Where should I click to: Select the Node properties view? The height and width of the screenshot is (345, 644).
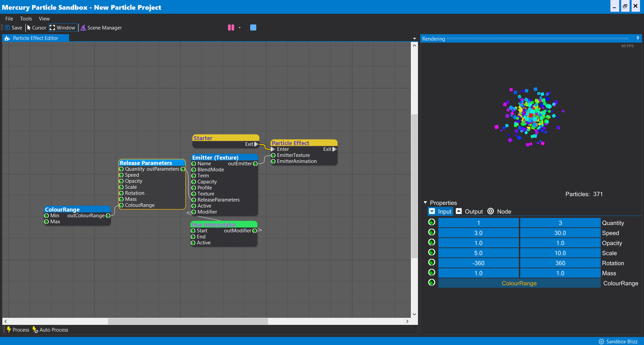point(499,211)
